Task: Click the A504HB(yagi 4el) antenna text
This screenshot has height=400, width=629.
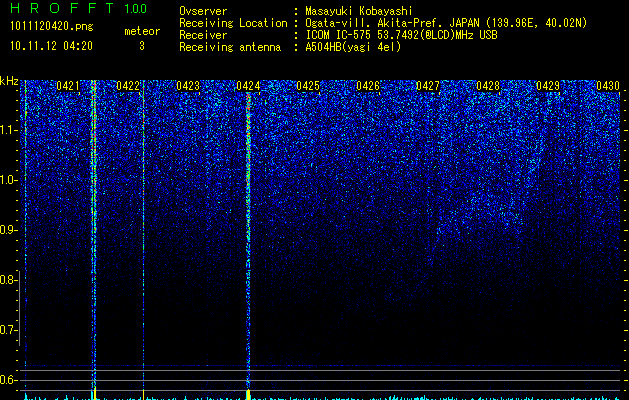Action: 353,47
